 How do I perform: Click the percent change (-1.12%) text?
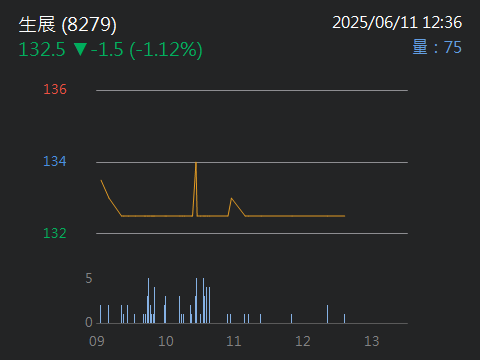point(166,50)
